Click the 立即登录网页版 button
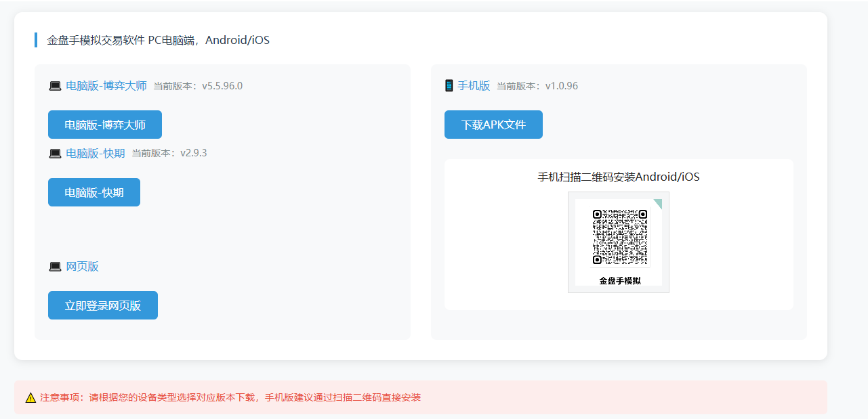The image size is (868, 419). (103, 305)
